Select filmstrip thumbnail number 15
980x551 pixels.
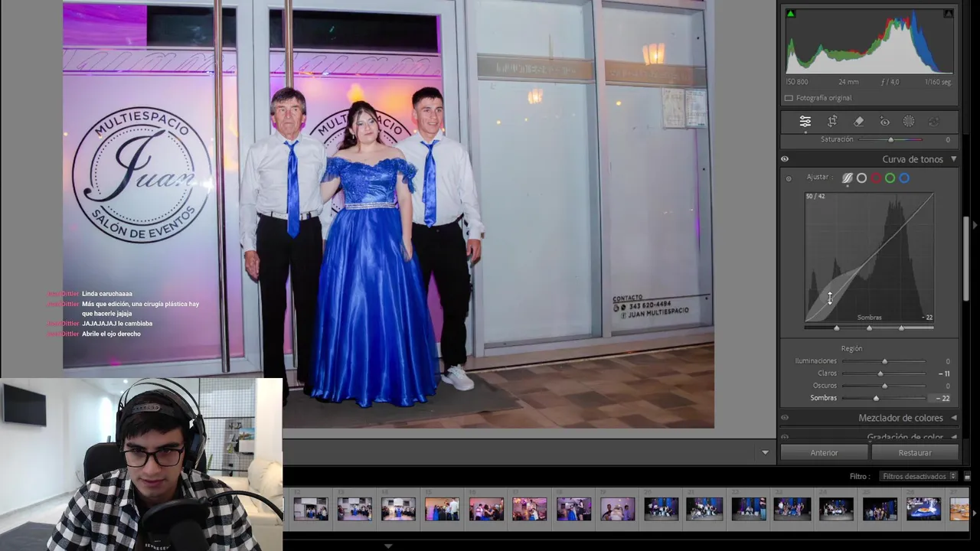pos(442,509)
